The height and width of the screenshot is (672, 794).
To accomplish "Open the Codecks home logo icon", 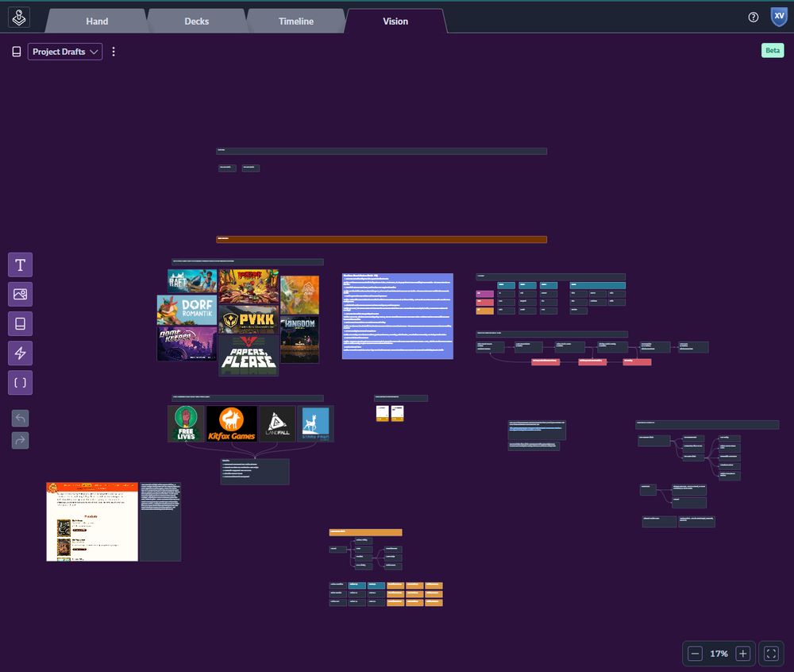I will click(19, 17).
